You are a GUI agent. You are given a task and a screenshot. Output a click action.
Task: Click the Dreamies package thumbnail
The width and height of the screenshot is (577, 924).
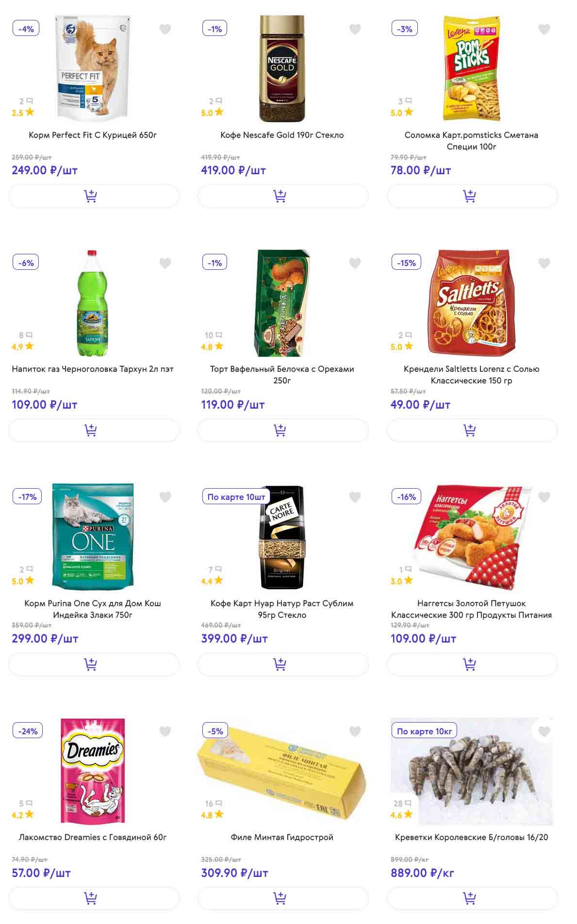pyautogui.click(x=93, y=770)
